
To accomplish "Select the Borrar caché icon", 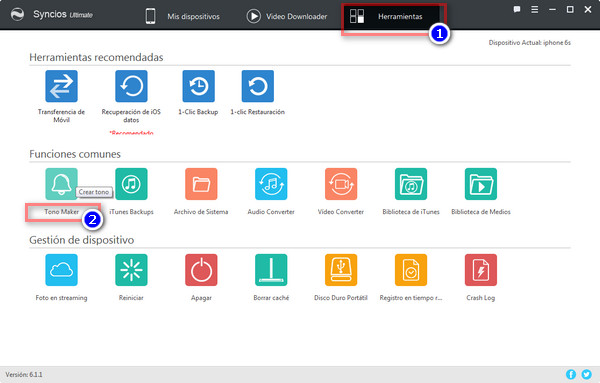I will (271, 270).
